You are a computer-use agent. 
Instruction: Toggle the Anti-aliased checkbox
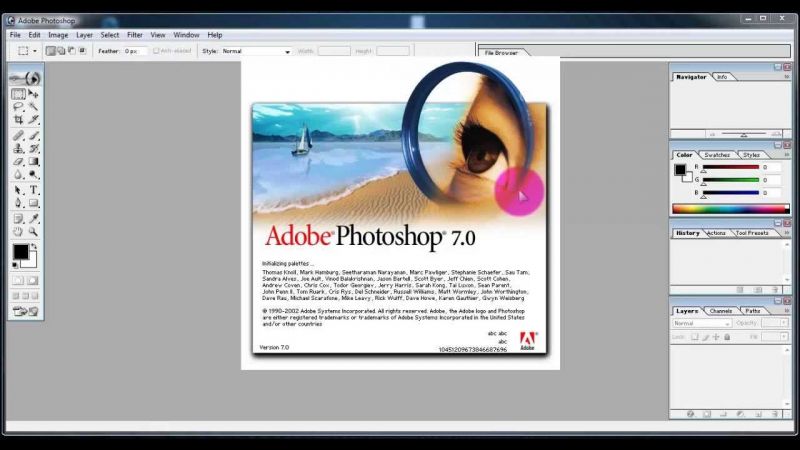tap(157, 50)
